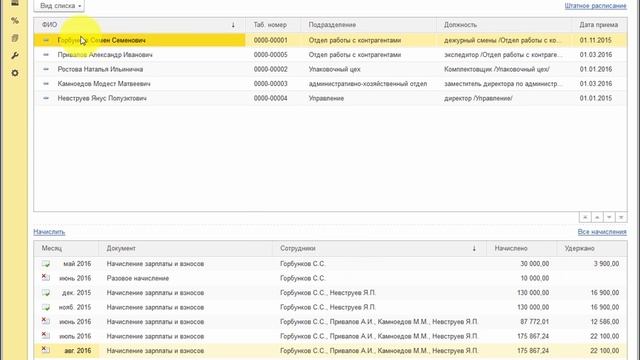Open the Вид списка dropdown
Screen dimensions: 640x360
click(59, 6)
